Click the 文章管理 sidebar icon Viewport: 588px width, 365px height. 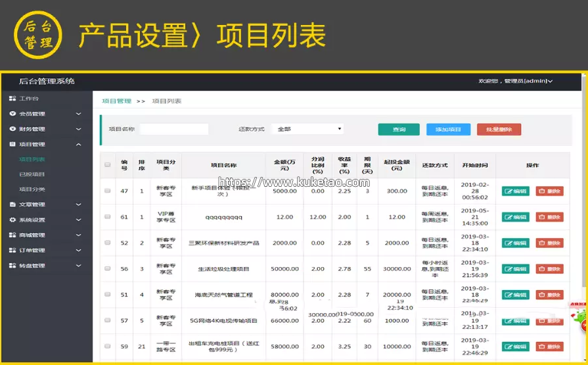pyautogui.click(x=12, y=205)
